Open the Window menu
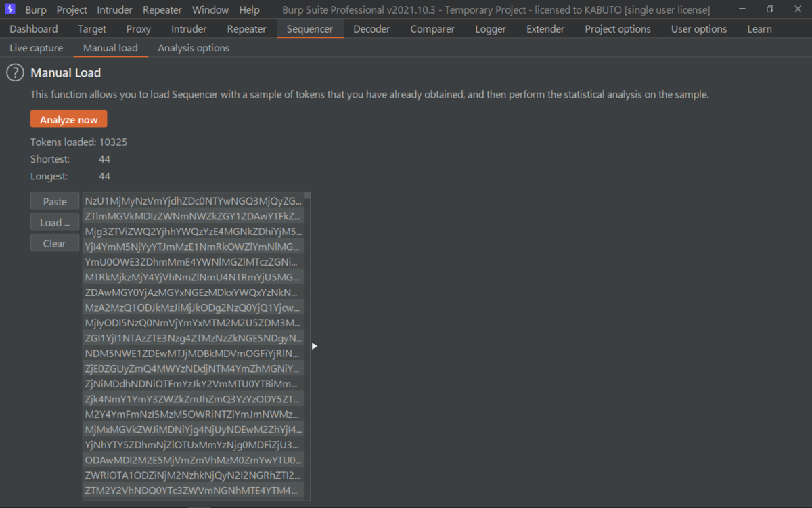This screenshot has height=508, width=812. tap(210, 9)
